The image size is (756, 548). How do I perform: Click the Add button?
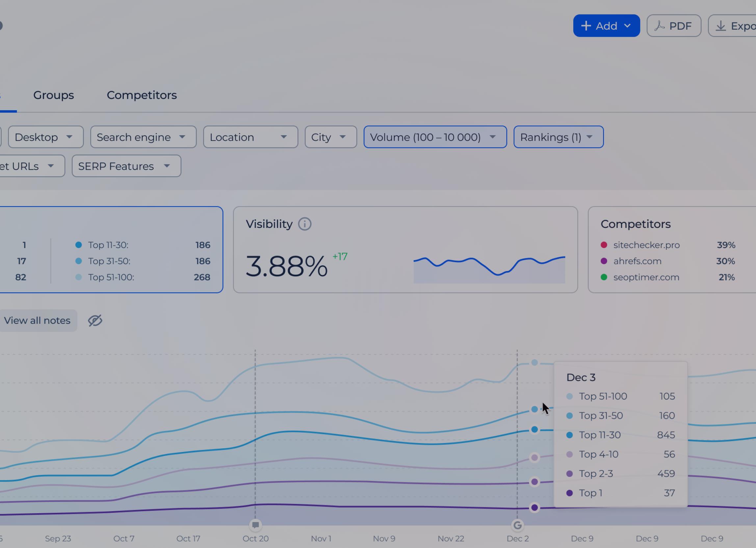(x=606, y=26)
